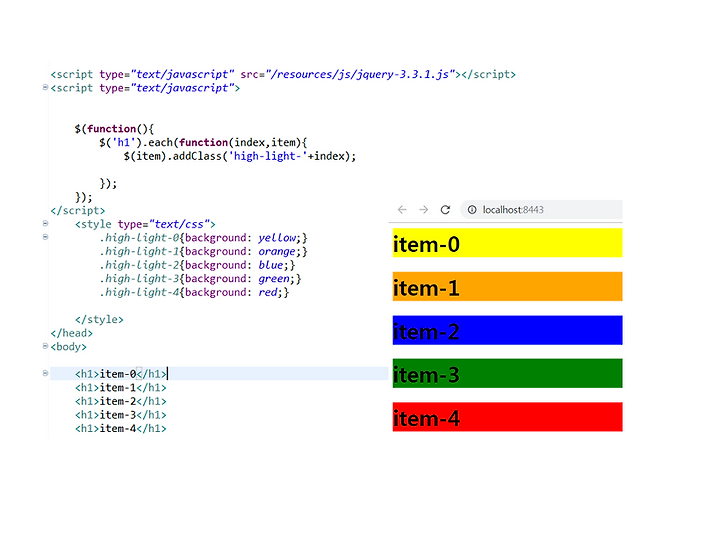720x540 pixels.
Task: Click the closing </head> tag
Action: point(72,333)
